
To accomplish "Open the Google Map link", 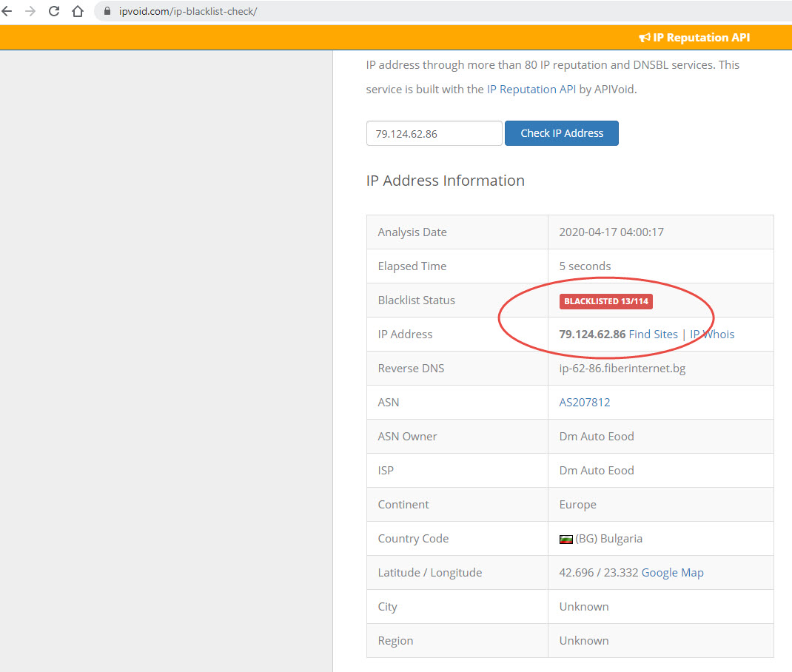I will (672, 572).
